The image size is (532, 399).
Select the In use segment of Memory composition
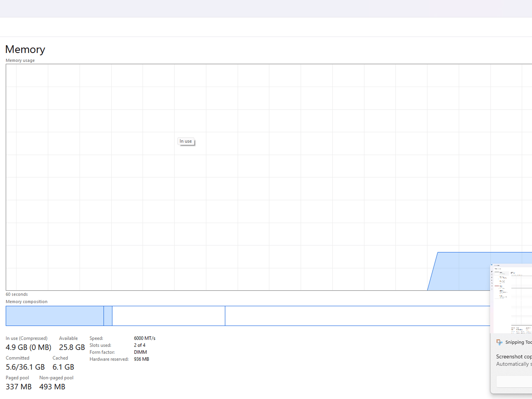(55, 316)
